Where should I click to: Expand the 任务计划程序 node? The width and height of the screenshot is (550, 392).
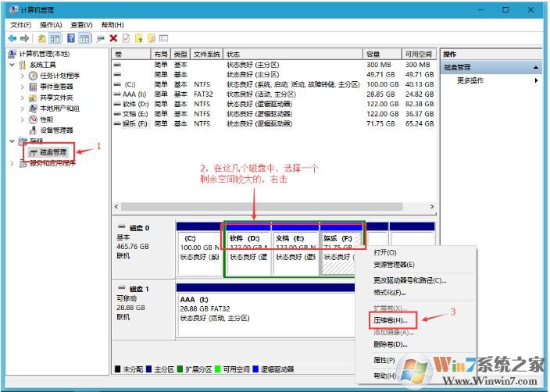click(x=22, y=76)
